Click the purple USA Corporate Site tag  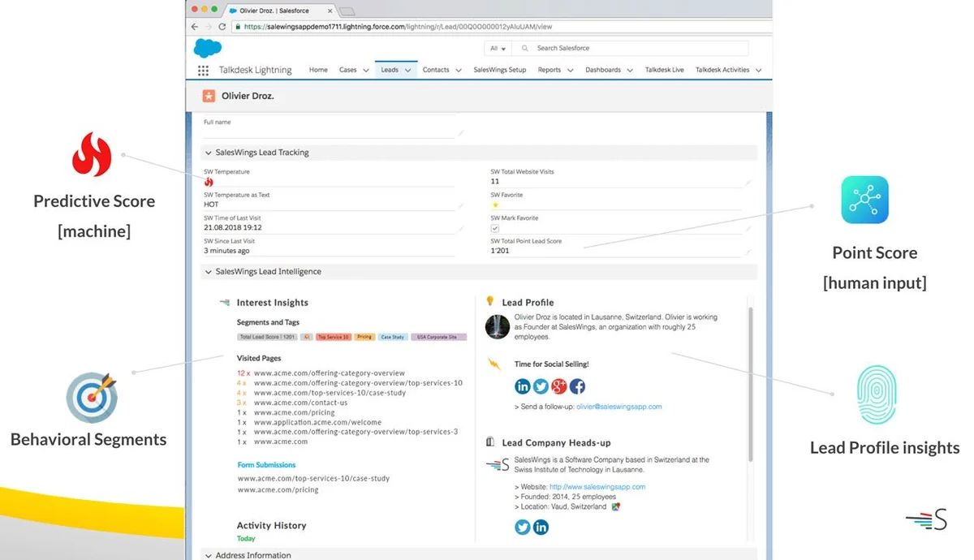[439, 337]
